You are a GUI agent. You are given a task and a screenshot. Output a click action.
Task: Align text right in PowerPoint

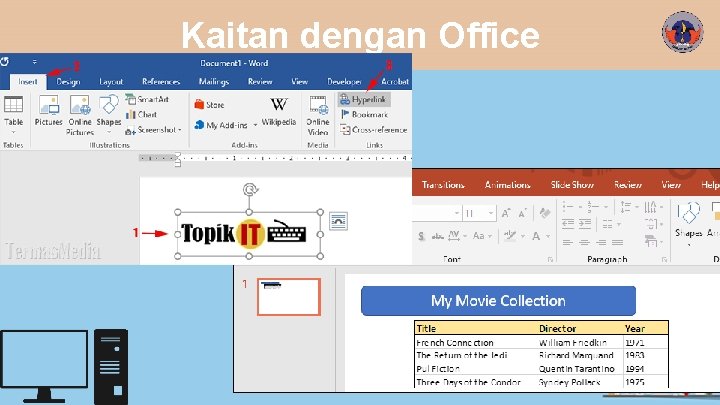tap(601, 242)
